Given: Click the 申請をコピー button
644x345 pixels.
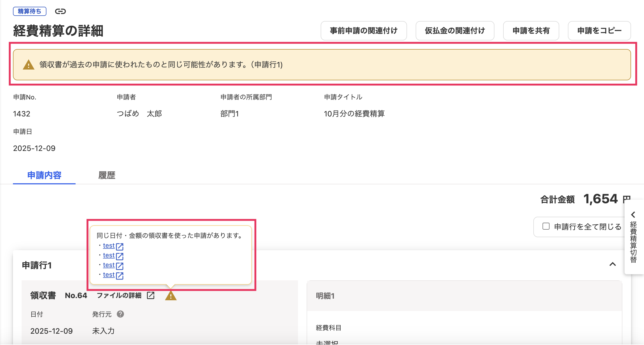Looking at the screenshot, I should (x=599, y=31).
